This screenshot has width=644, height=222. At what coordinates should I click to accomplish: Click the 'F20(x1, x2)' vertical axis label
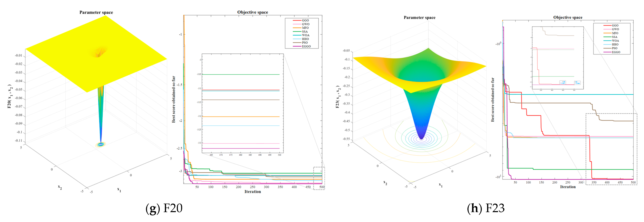point(10,96)
